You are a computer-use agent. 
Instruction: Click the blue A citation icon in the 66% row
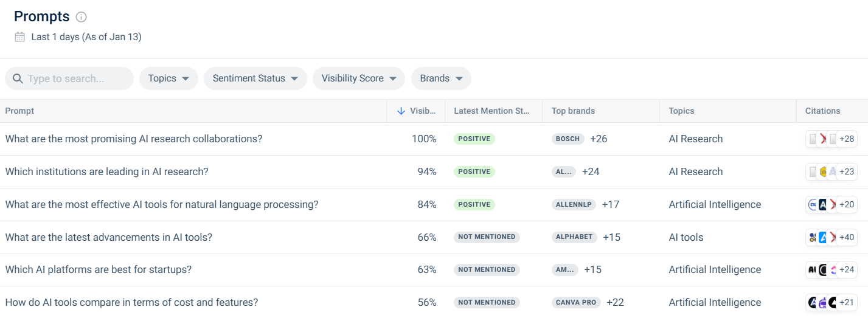click(823, 237)
